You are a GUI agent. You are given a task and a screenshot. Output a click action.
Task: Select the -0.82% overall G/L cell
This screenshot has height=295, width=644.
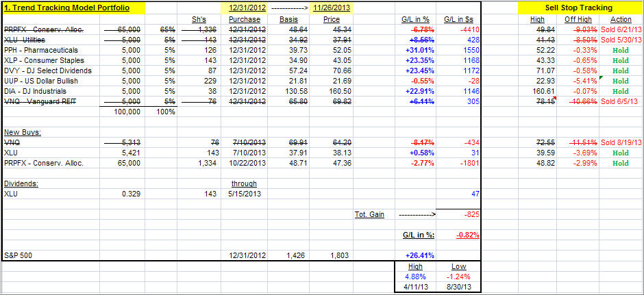[x=458, y=235]
